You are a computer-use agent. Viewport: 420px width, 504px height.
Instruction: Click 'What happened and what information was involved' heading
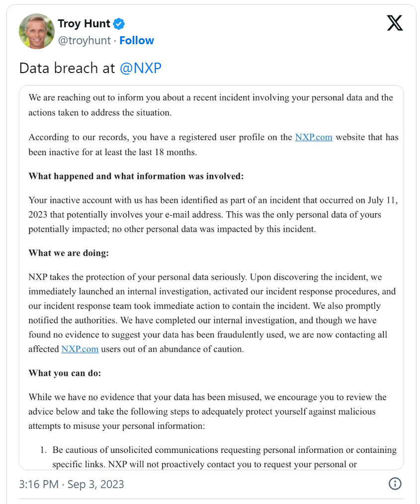point(136,176)
